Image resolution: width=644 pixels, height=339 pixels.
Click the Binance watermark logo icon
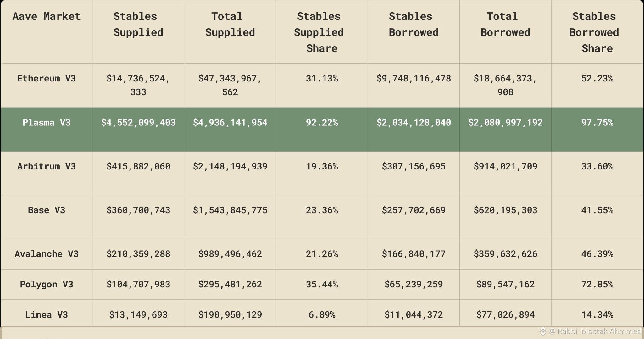[543, 331]
